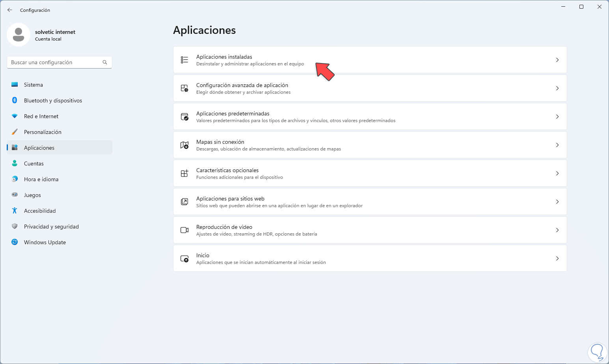Click the Reproducción de vídeo camera icon
609x364 pixels.
click(184, 230)
